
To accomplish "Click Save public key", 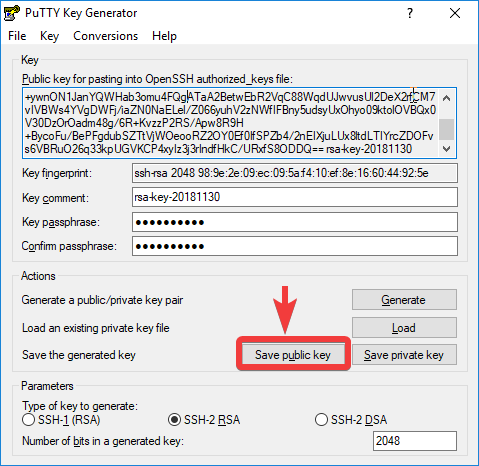I will [293, 355].
